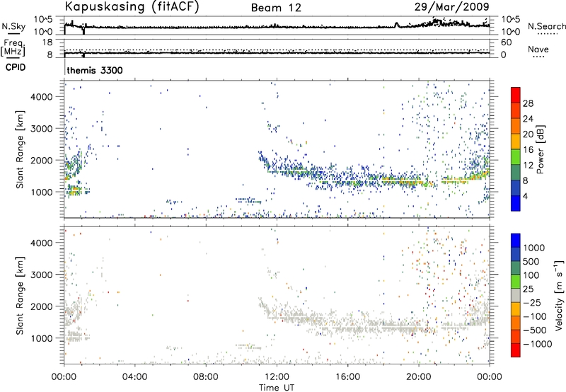
Task: Click the -500 label on Velocity colorbar
Action: coord(535,330)
